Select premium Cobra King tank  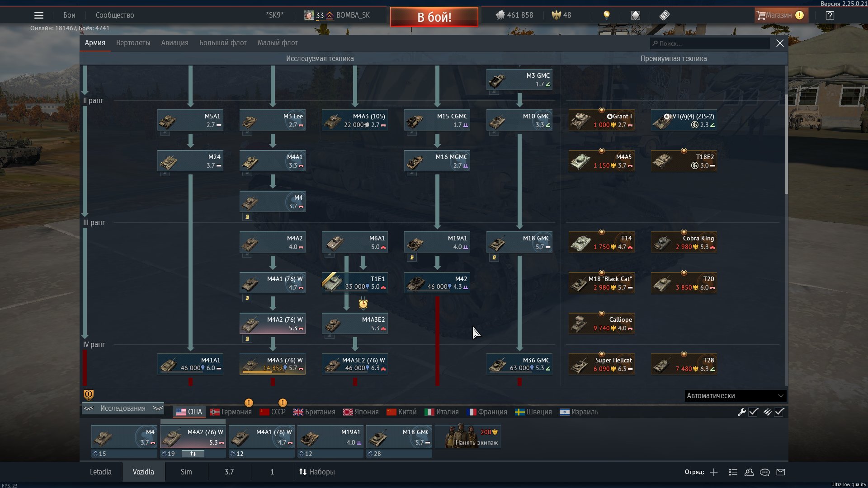coord(684,242)
